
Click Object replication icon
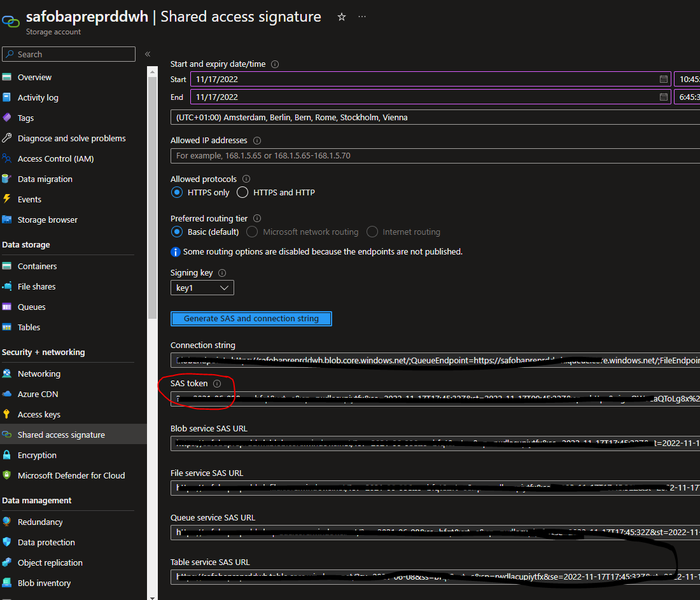pyautogui.click(x=7, y=562)
